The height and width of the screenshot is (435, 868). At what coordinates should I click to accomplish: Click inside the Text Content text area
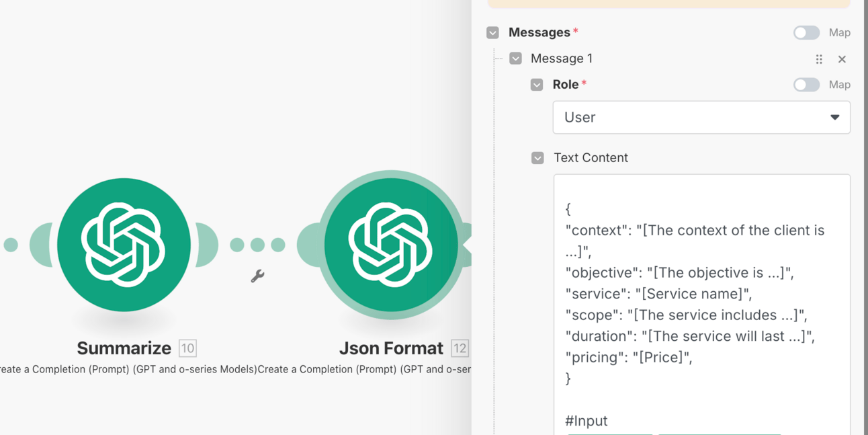[x=702, y=305]
